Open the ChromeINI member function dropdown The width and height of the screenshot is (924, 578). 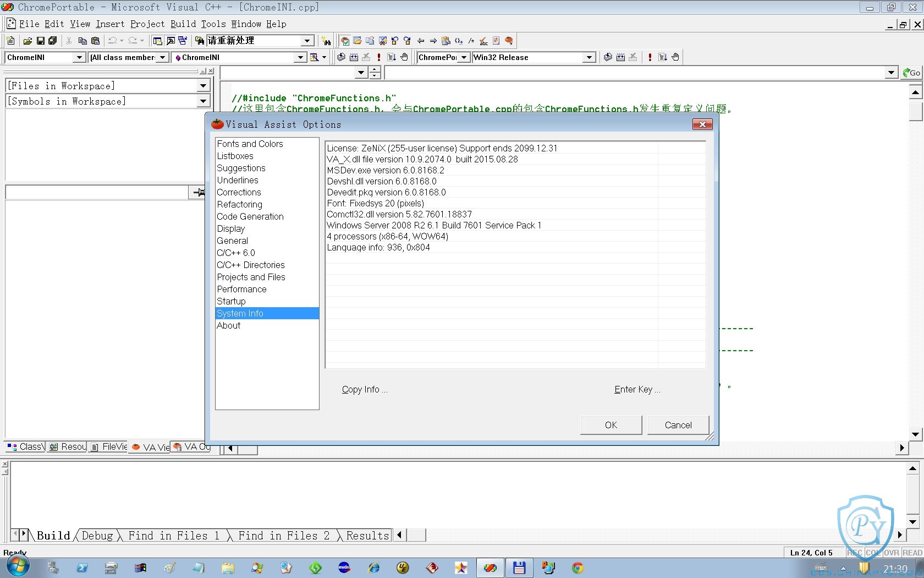point(300,57)
